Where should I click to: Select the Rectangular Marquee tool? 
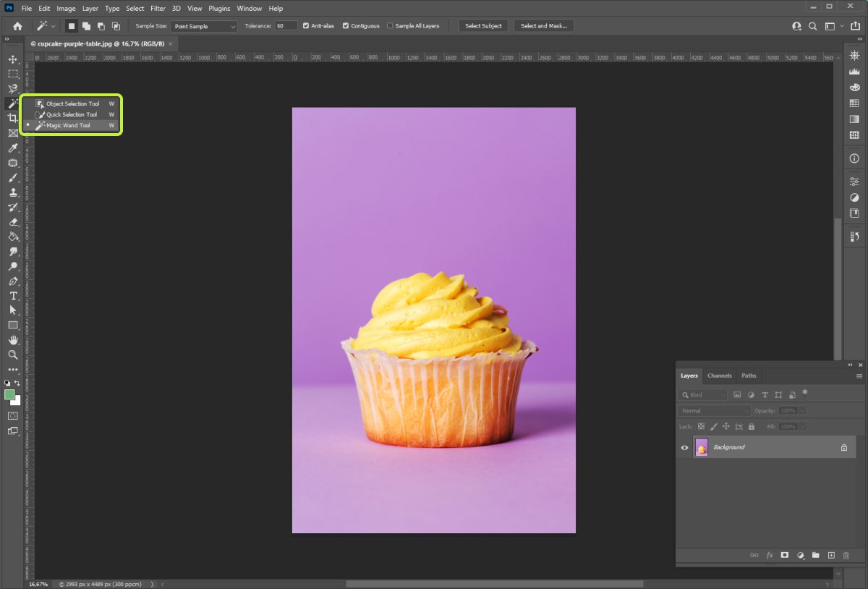[x=12, y=74]
